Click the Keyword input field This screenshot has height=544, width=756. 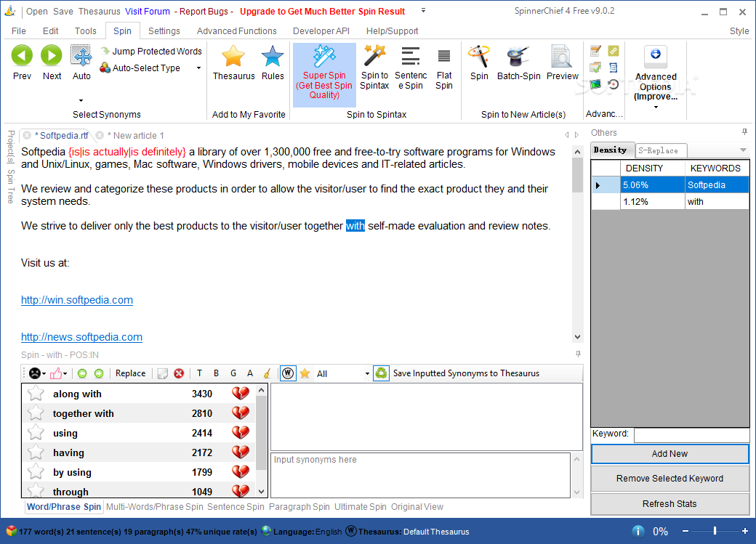692,435
